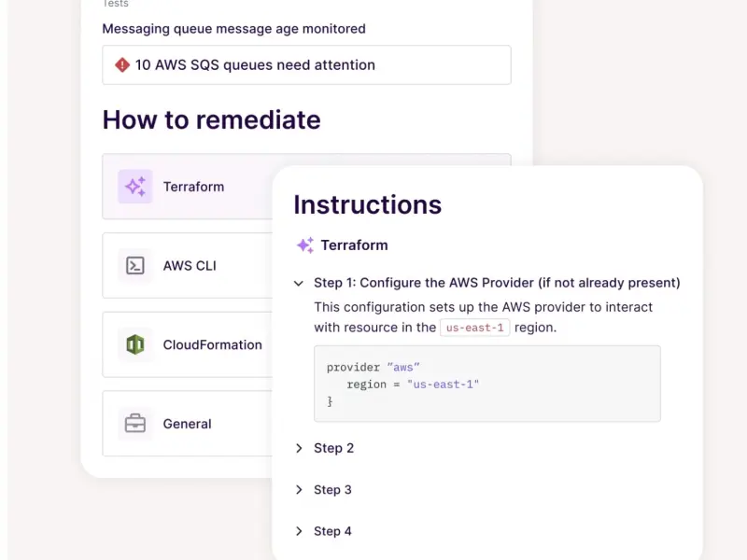Expand Step 2 chevron
The image size is (747, 560).
tap(299, 448)
